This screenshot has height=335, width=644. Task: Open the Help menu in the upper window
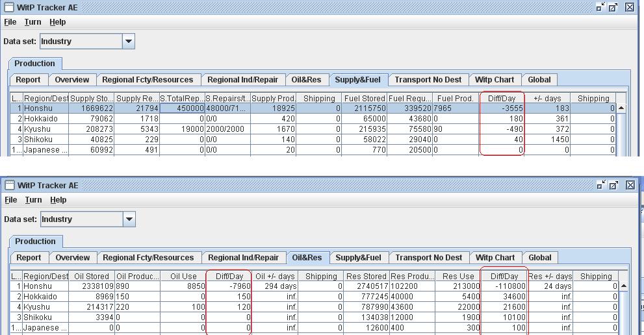pyautogui.click(x=57, y=22)
